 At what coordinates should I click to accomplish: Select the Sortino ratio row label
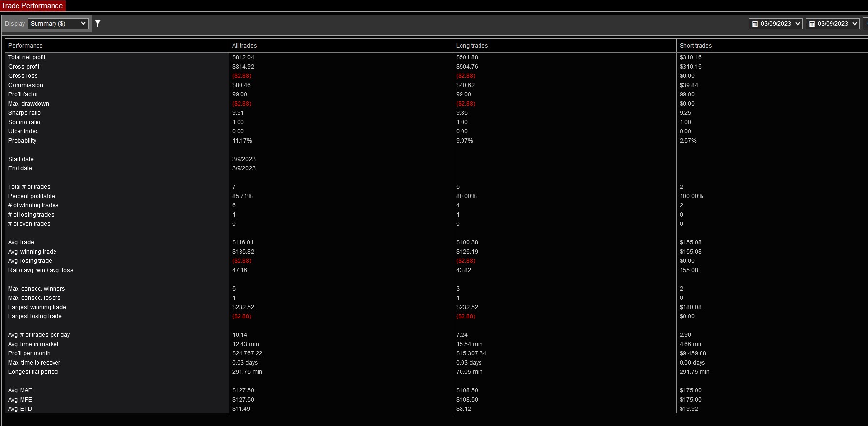(24, 122)
